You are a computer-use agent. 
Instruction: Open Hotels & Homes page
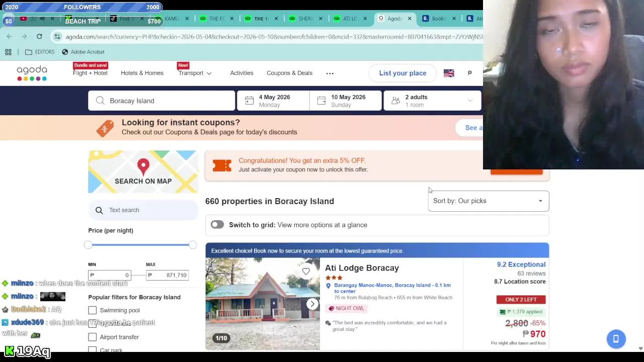[x=142, y=73]
